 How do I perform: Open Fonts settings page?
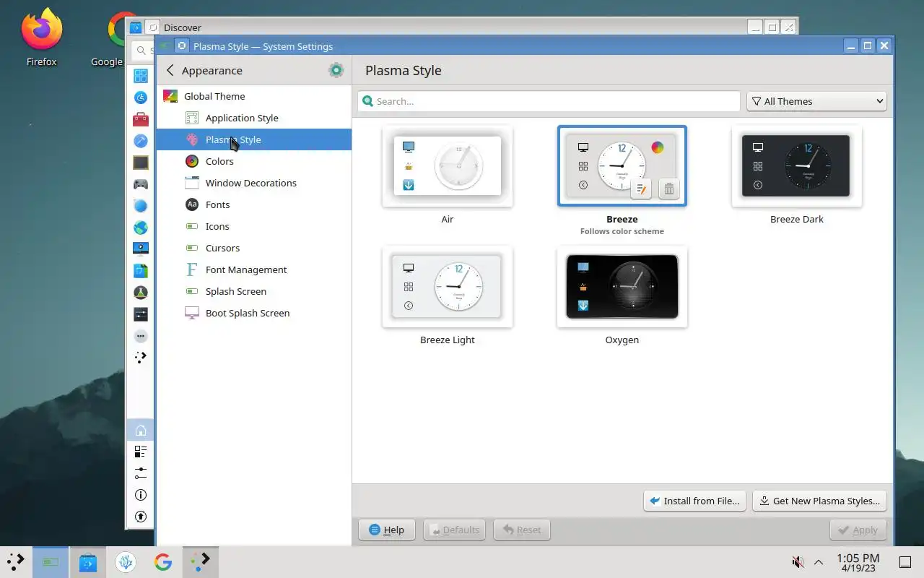pyautogui.click(x=253, y=204)
